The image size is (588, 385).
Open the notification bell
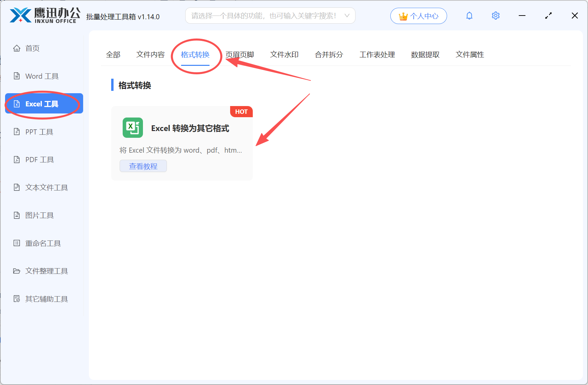tap(469, 16)
